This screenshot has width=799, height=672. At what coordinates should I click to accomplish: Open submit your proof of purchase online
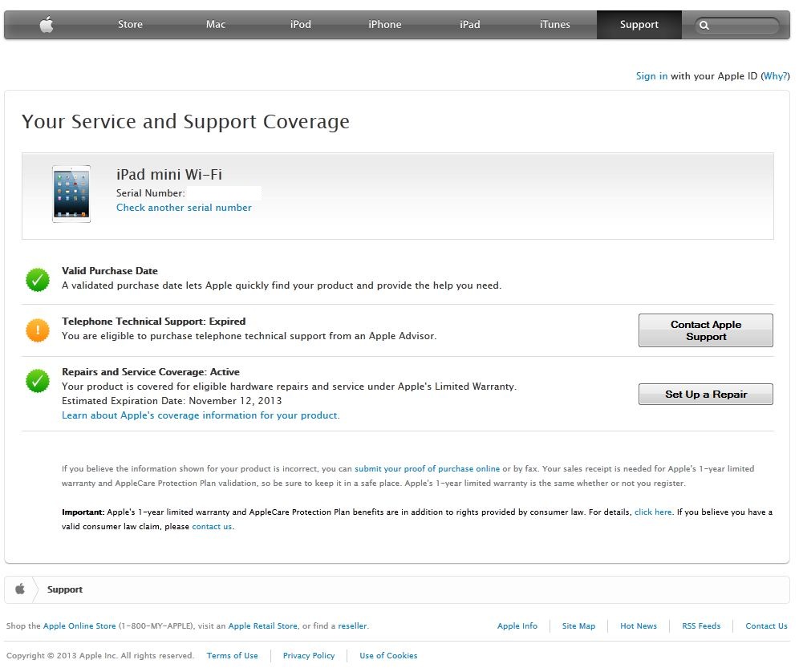coord(427,469)
